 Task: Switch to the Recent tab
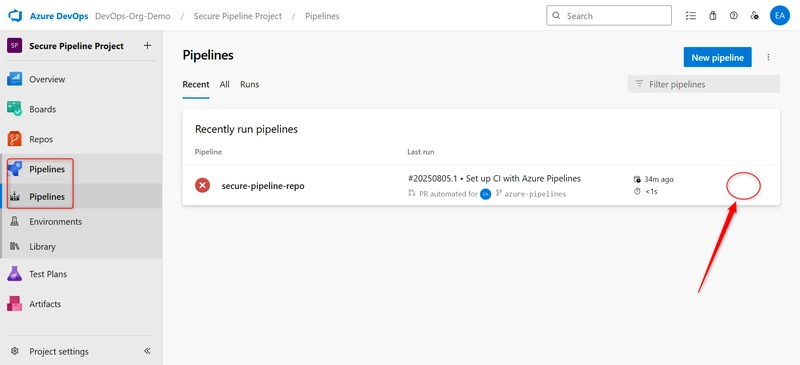coord(196,85)
